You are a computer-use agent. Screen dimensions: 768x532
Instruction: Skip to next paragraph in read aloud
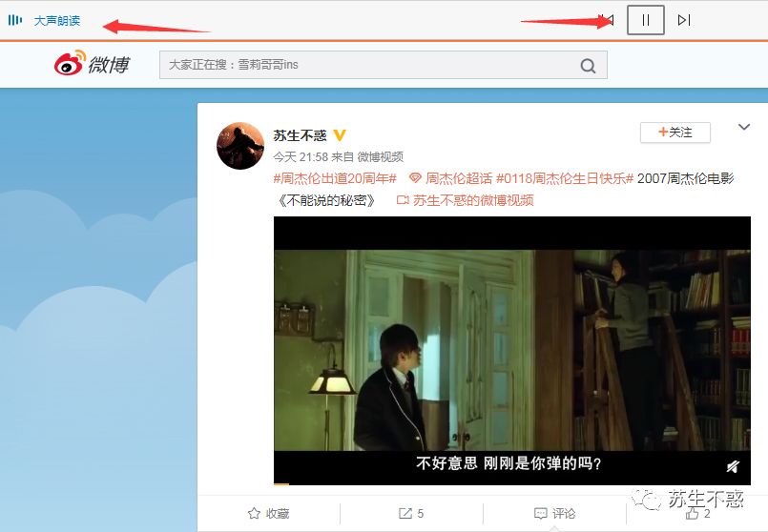click(684, 20)
